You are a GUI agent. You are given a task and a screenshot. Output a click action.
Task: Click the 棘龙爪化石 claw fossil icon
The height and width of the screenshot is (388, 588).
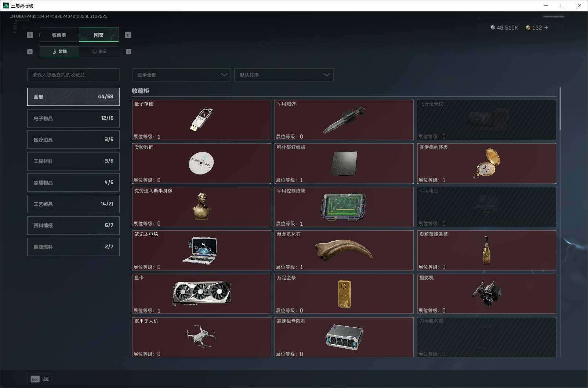[344, 250]
